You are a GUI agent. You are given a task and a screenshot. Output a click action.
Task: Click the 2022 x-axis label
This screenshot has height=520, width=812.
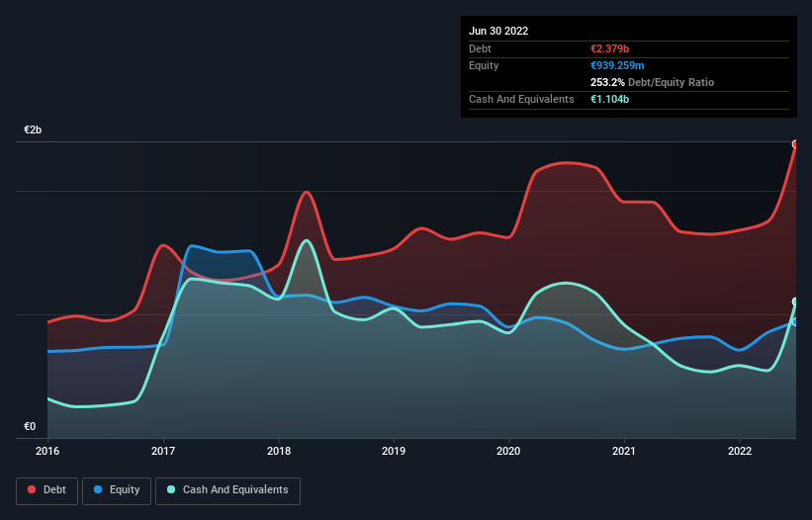click(740, 451)
